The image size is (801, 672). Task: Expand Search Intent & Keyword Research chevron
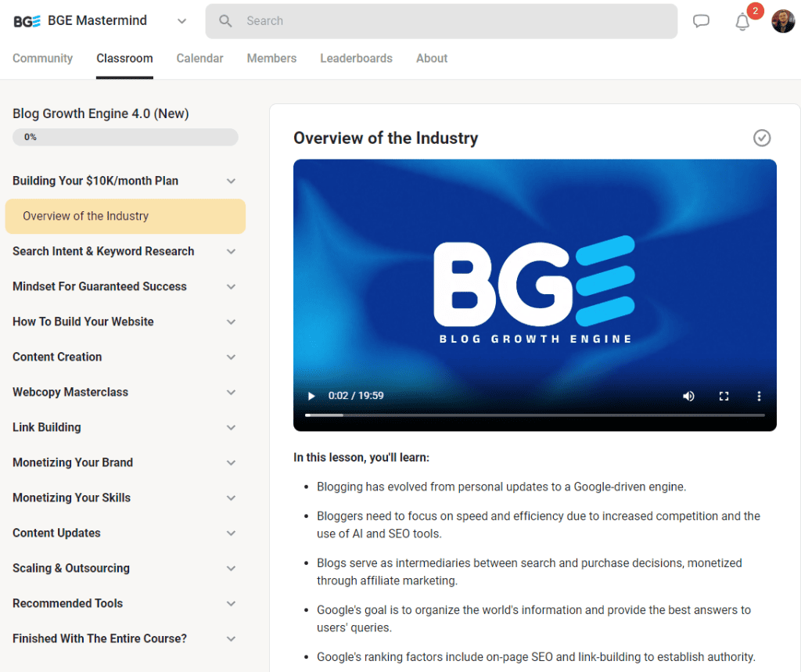(231, 251)
